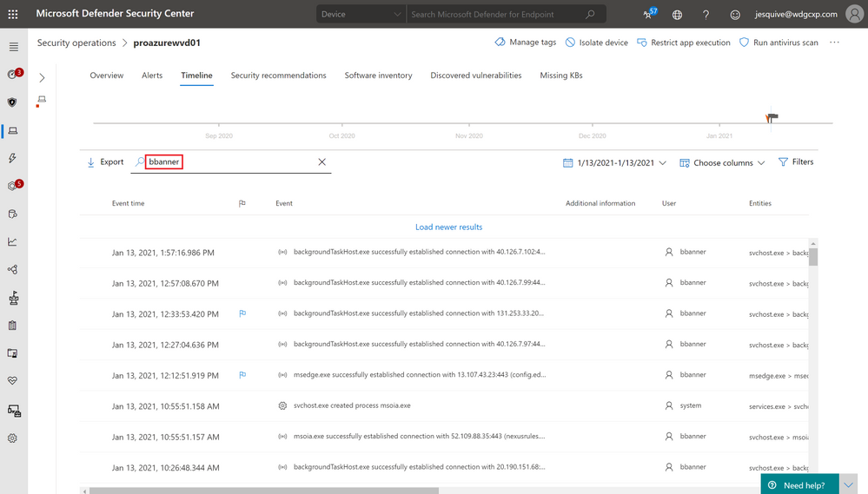
Task: Expand the hamburger navigation menu
Action: 14,47
